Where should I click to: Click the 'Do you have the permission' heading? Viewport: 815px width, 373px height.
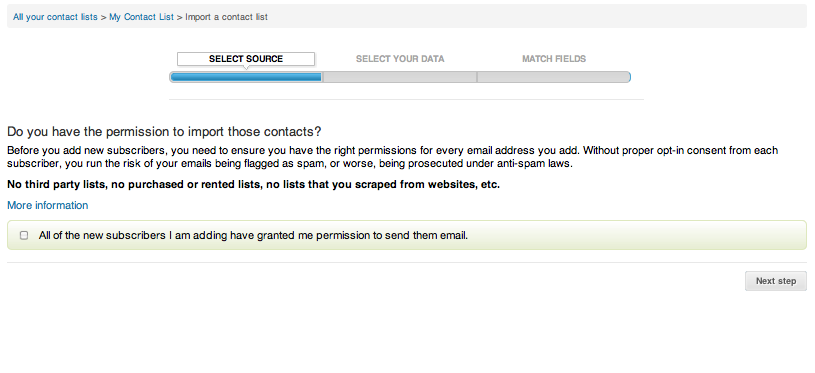(x=164, y=131)
